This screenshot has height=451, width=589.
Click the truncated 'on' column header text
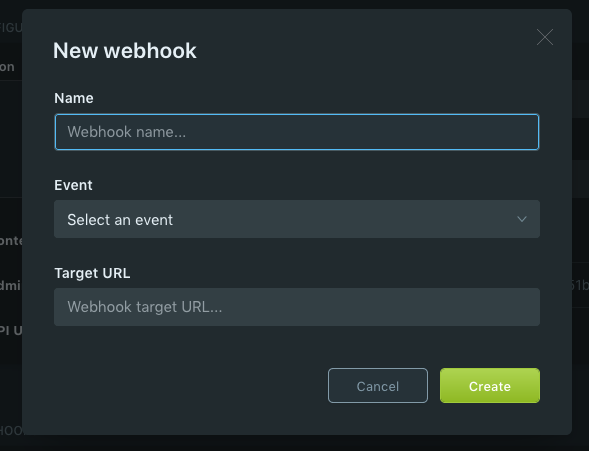(7, 67)
